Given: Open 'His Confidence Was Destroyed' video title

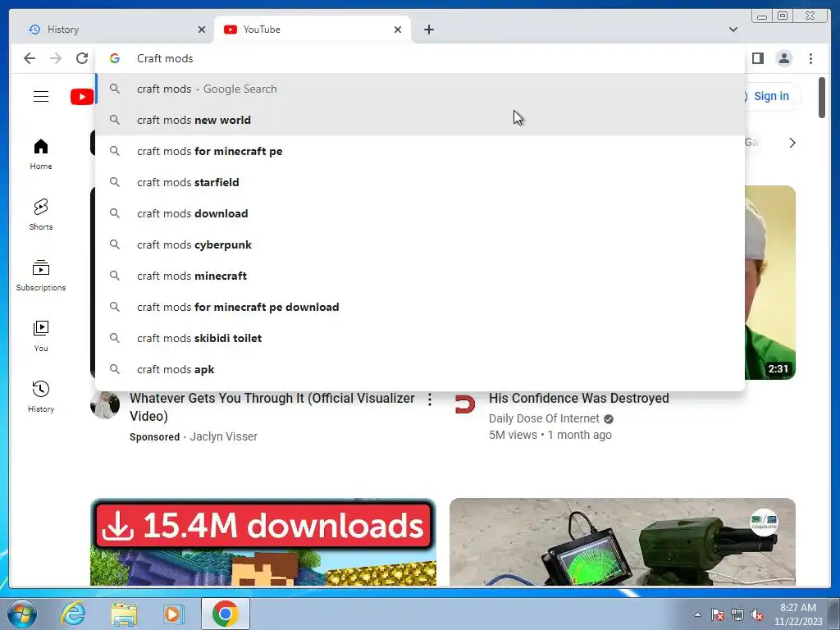Looking at the screenshot, I should pos(578,398).
